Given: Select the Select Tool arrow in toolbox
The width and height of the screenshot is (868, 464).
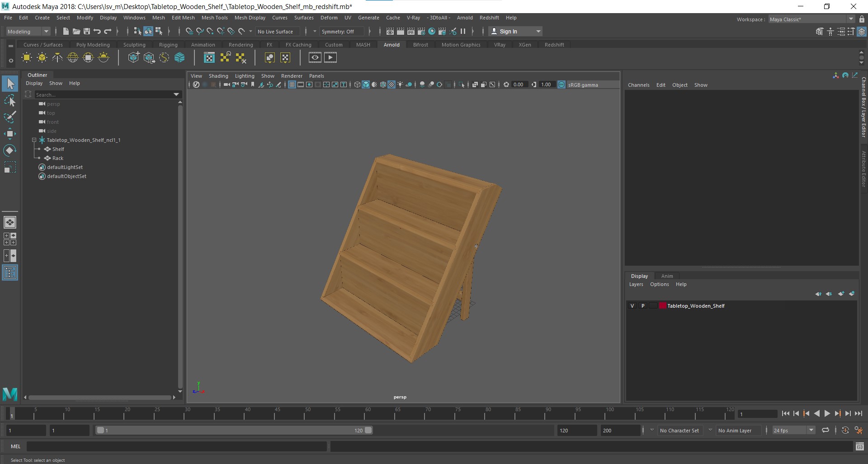Looking at the screenshot, I should pos(10,84).
